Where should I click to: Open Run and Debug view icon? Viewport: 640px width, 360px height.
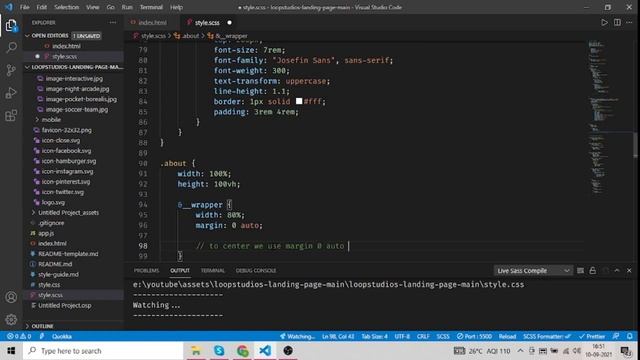point(11,93)
